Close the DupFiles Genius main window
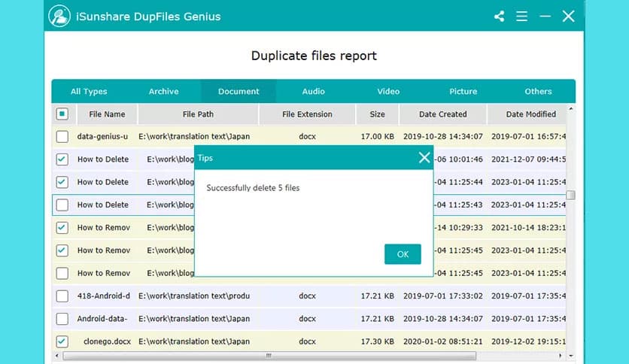The width and height of the screenshot is (629, 364). (568, 17)
